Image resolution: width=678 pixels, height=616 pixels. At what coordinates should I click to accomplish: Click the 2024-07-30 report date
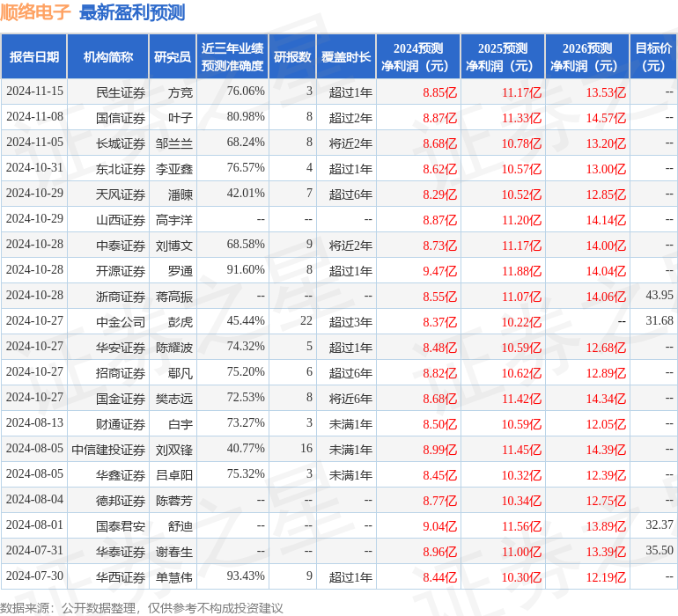click(x=34, y=576)
